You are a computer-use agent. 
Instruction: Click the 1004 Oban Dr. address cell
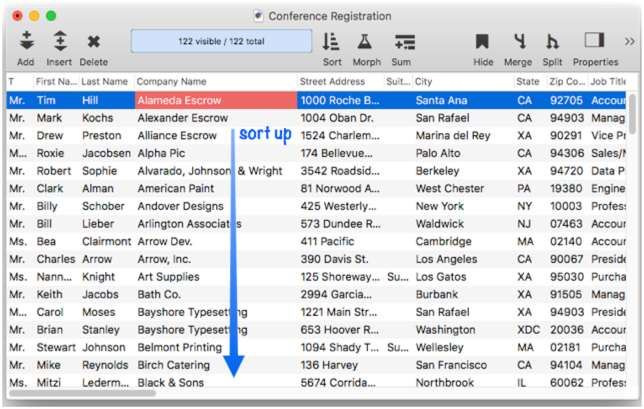pyautogui.click(x=337, y=118)
